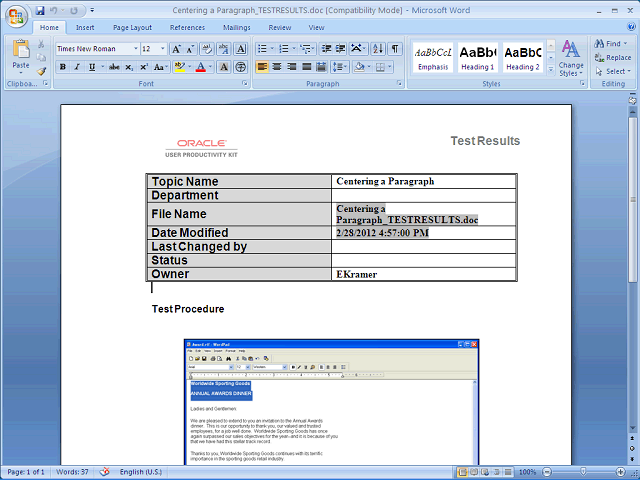This screenshot has width=640, height=480.
Task: Apply the Emphasis style
Action: pos(433,58)
